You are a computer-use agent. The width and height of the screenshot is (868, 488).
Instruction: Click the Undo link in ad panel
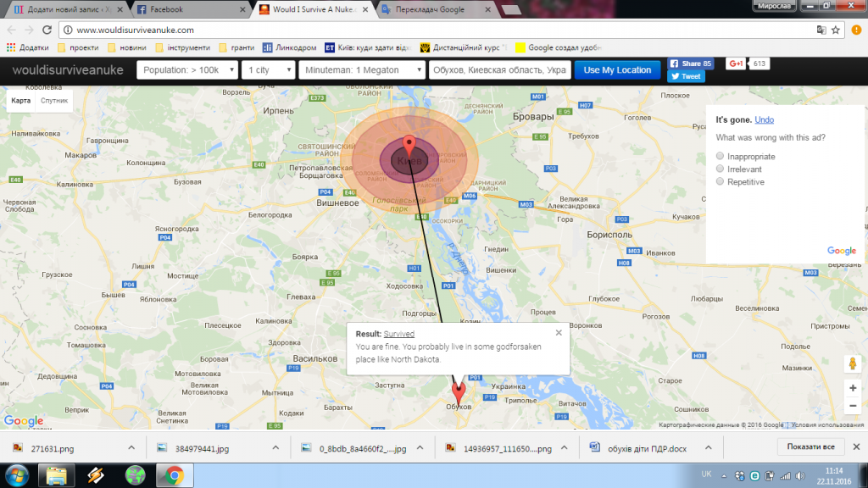click(764, 119)
